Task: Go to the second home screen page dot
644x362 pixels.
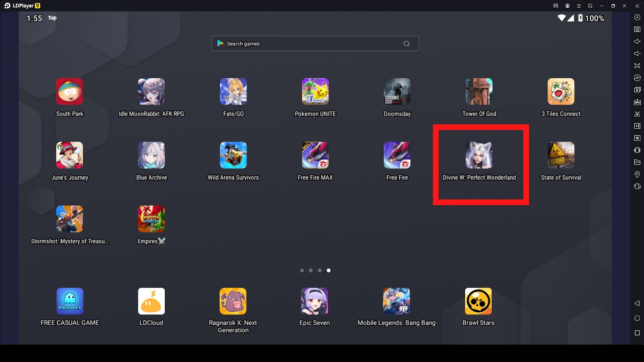Action: pyautogui.click(x=311, y=270)
